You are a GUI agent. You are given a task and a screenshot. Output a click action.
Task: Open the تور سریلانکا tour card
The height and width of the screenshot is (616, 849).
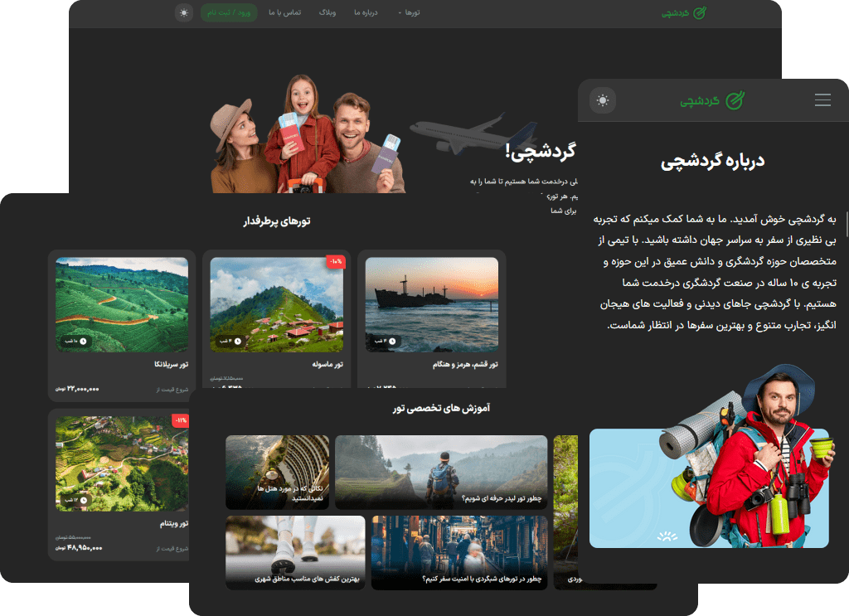(x=122, y=319)
